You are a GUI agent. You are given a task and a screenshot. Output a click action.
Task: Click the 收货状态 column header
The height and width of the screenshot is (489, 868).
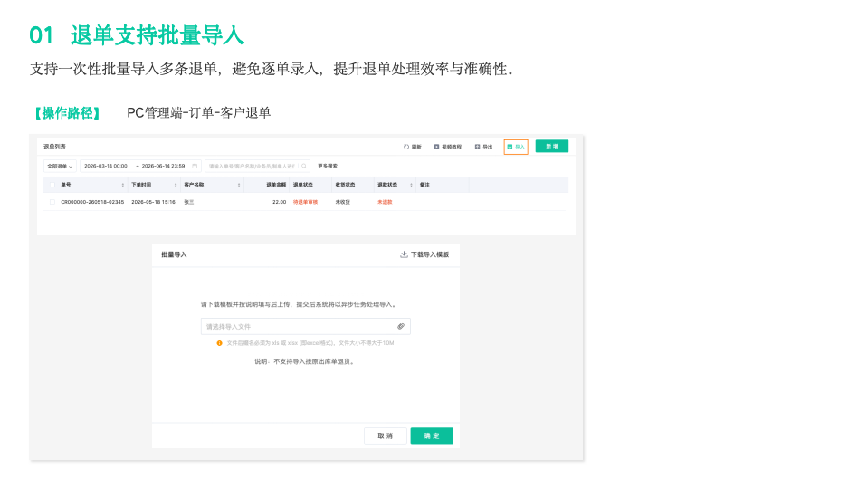pos(346,185)
